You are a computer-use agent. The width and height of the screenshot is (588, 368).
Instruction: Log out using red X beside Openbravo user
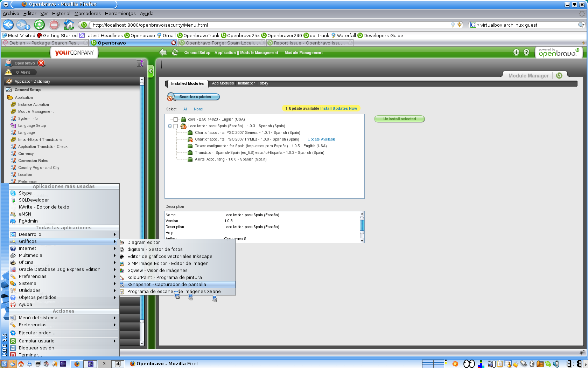[x=41, y=63]
